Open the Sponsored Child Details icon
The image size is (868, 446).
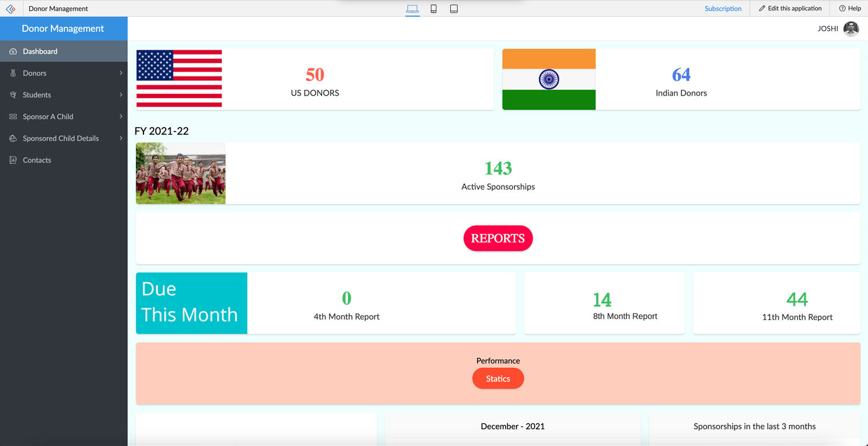pos(12,138)
